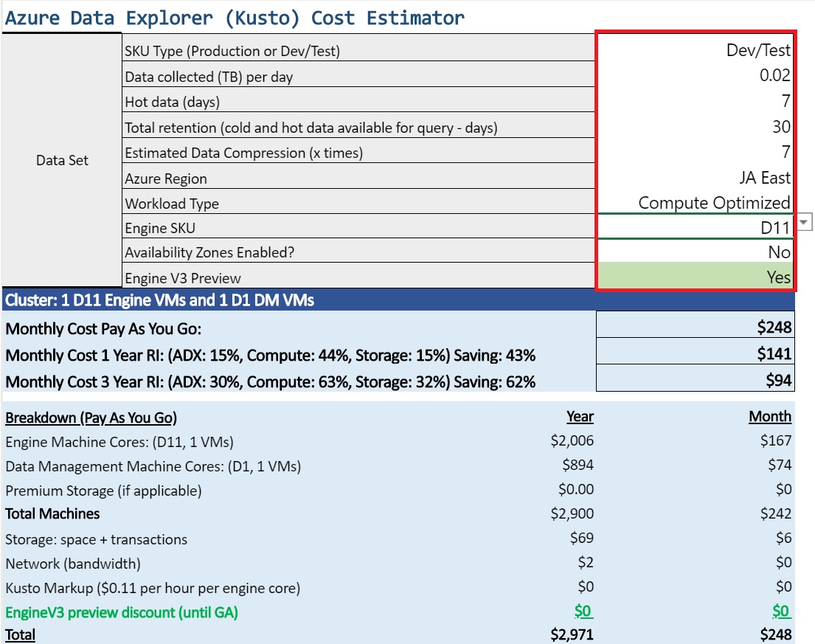Image resolution: width=815 pixels, height=644 pixels.
Task: Click the Total Machines row label
Action: coord(52,513)
